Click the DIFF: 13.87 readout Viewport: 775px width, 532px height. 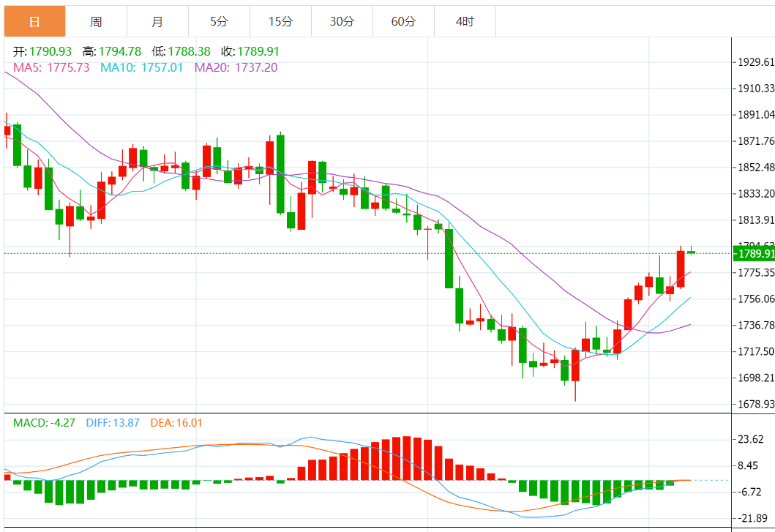click(x=113, y=423)
